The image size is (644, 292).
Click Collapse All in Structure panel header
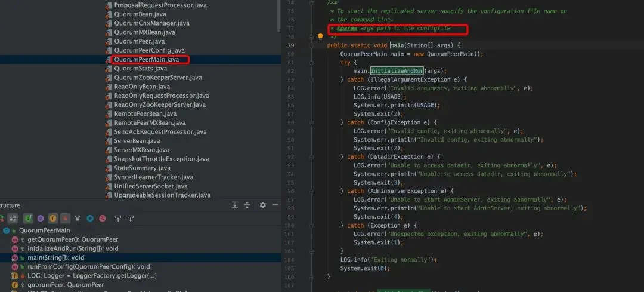[x=247, y=205]
